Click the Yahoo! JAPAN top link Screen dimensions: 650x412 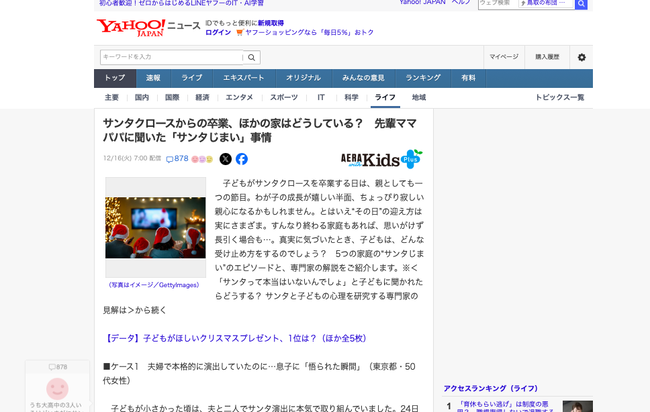pyautogui.click(x=422, y=2)
